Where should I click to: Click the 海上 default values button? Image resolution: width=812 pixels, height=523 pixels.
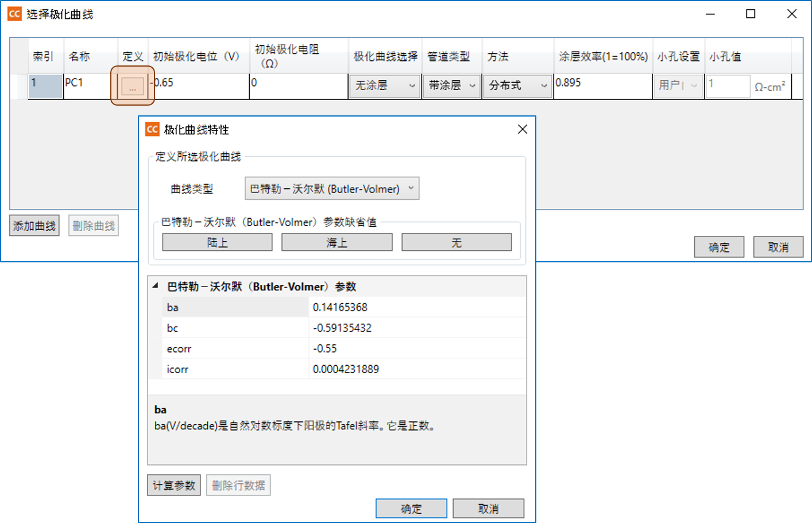pyautogui.click(x=337, y=242)
